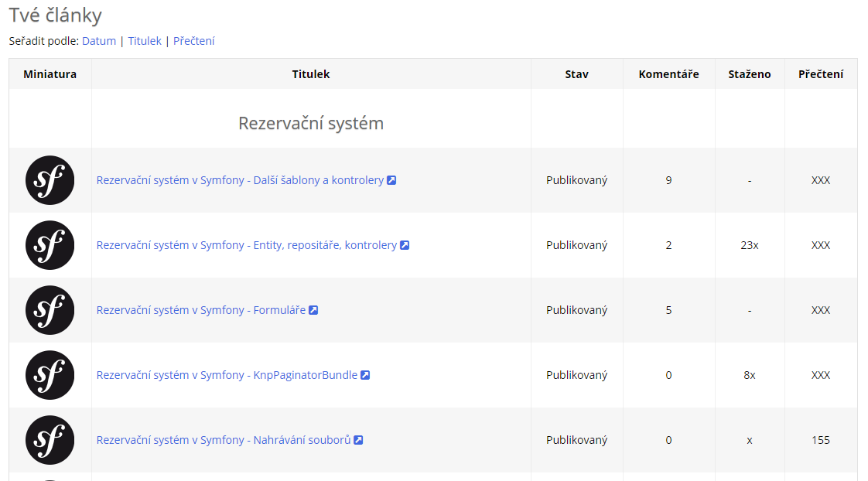
Task: Select Symfony thumbnail for the KnpPaginatorBundle article
Action: (50, 375)
